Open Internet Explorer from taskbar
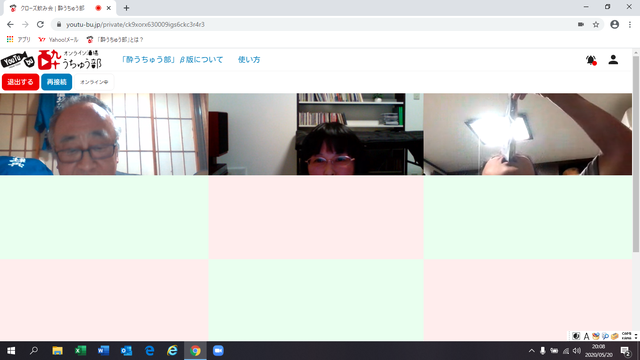 point(172,351)
